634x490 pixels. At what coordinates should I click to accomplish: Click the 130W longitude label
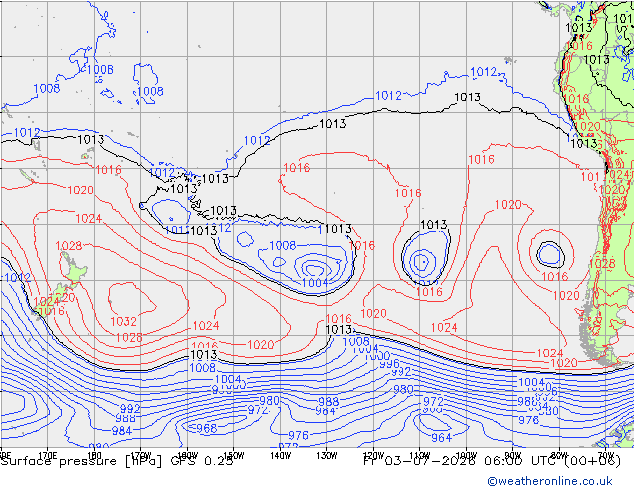pyautogui.click(x=327, y=456)
